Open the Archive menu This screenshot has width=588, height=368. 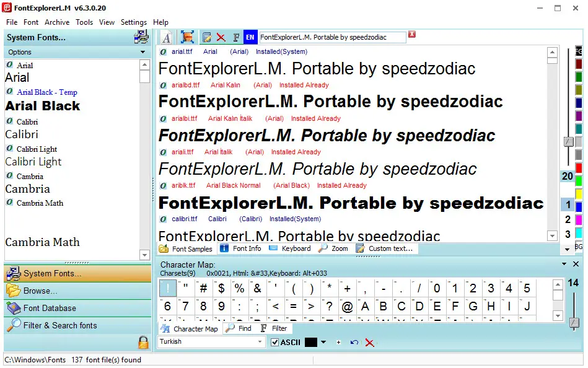(57, 22)
